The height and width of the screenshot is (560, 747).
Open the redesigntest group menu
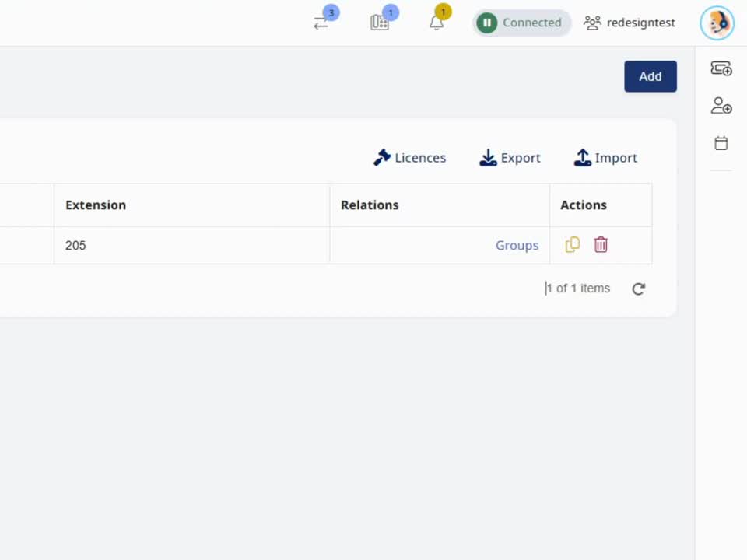click(630, 23)
